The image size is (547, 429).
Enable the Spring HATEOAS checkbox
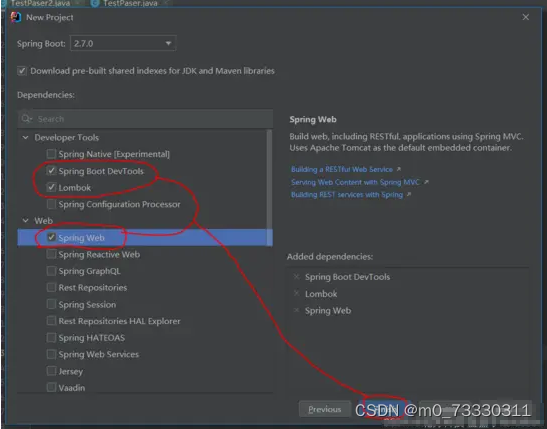click(x=51, y=338)
